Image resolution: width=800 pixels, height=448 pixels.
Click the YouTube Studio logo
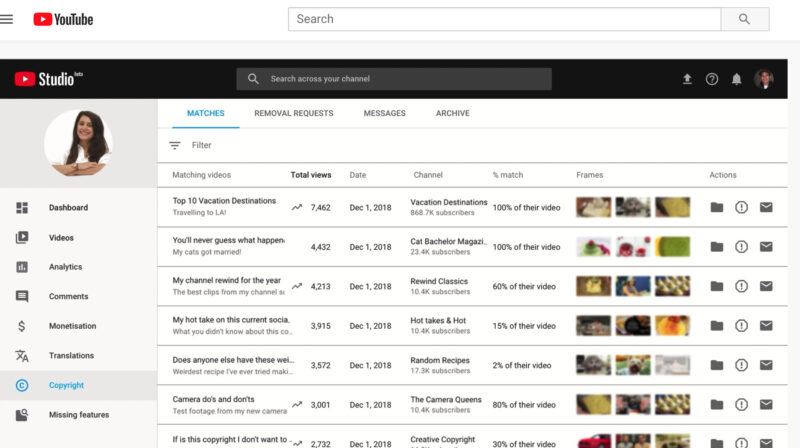point(48,79)
